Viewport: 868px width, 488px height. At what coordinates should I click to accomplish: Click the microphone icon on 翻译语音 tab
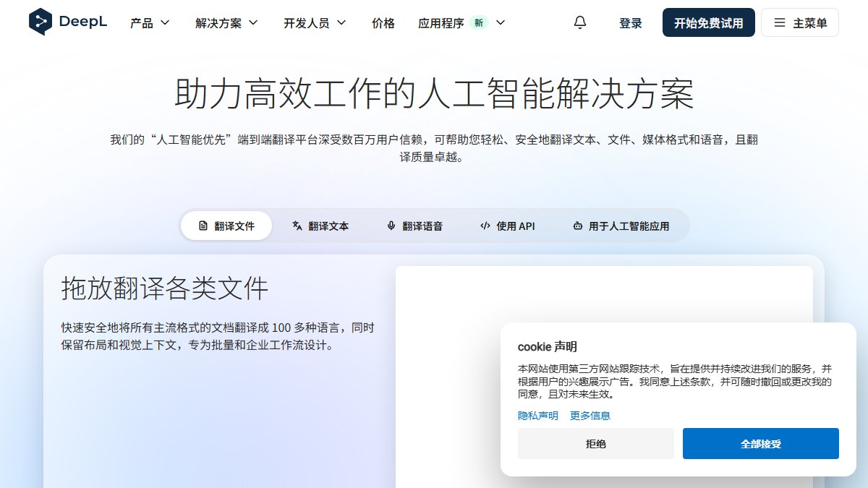[391, 226]
